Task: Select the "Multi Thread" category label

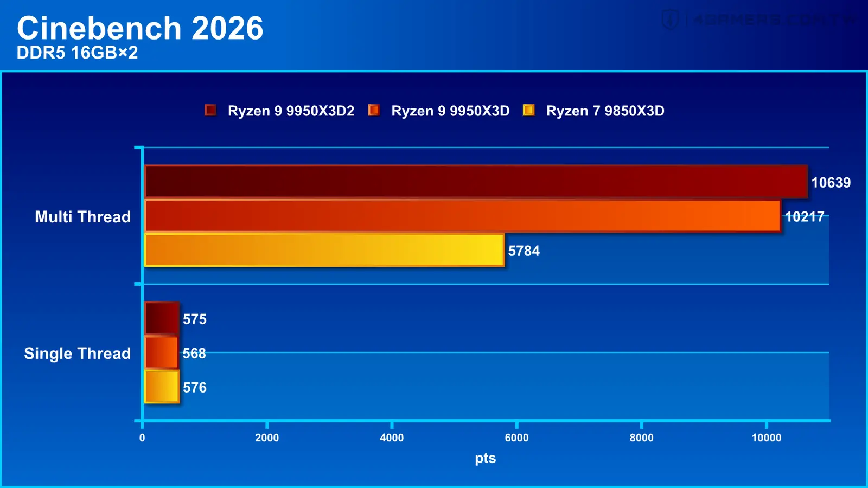Action: pyautogui.click(x=83, y=217)
